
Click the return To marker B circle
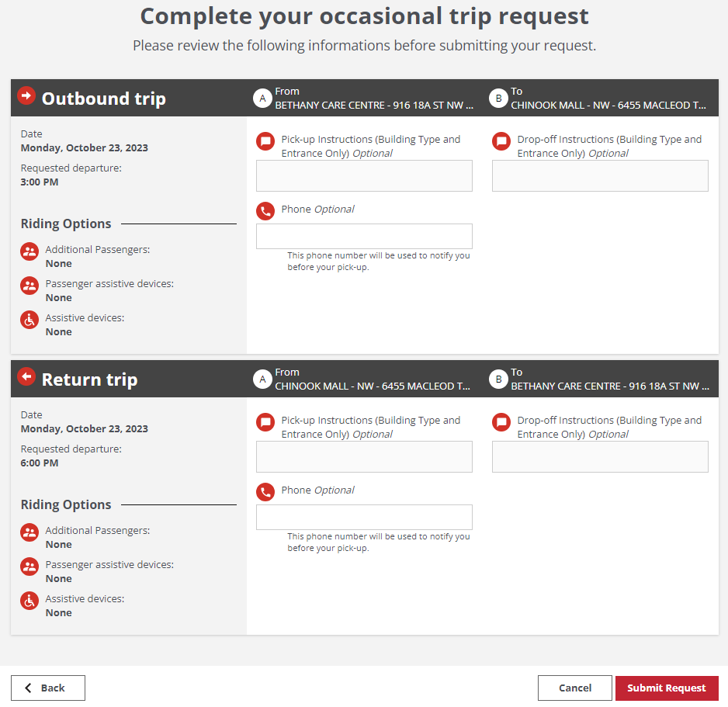[x=498, y=379]
